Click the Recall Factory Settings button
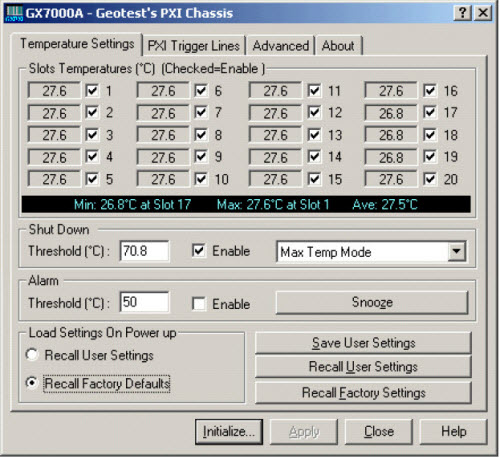Image resolution: width=500 pixels, height=458 pixels. pyautogui.click(x=363, y=393)
